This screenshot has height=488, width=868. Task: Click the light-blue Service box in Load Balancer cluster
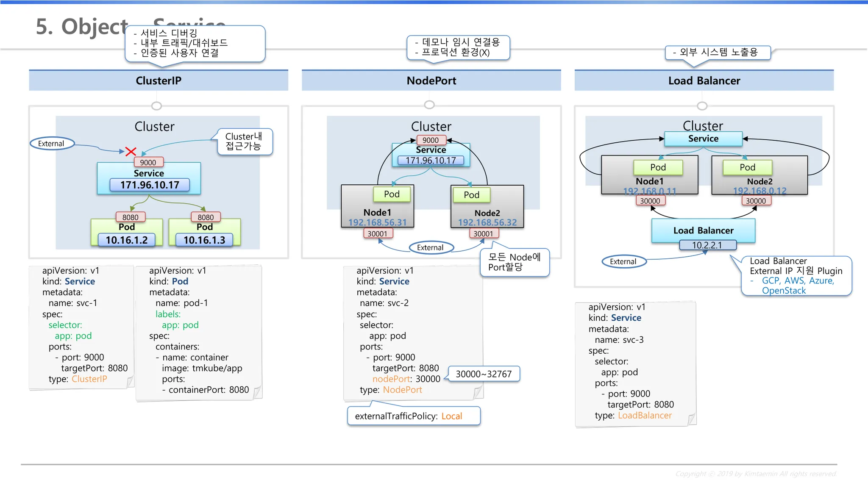tap(703, 139)
